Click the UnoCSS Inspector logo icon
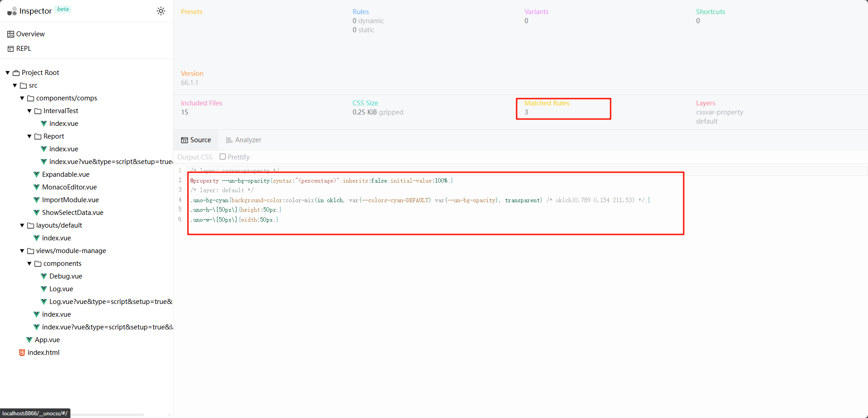The height and width of the screenshot is (418, 868). point(12,11)
